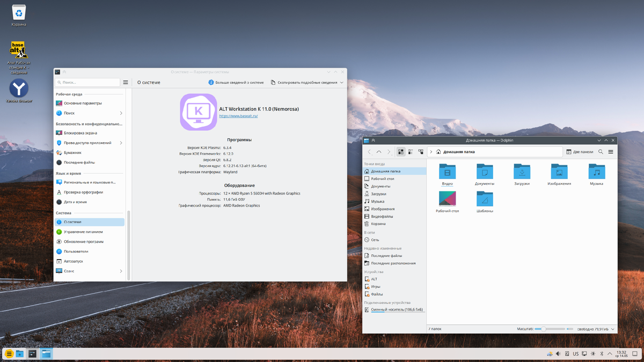The height and width of the screenshot is (362, 644).
Task: Click the Dolphin file manager taskbar icon
Action: point(47,354)
